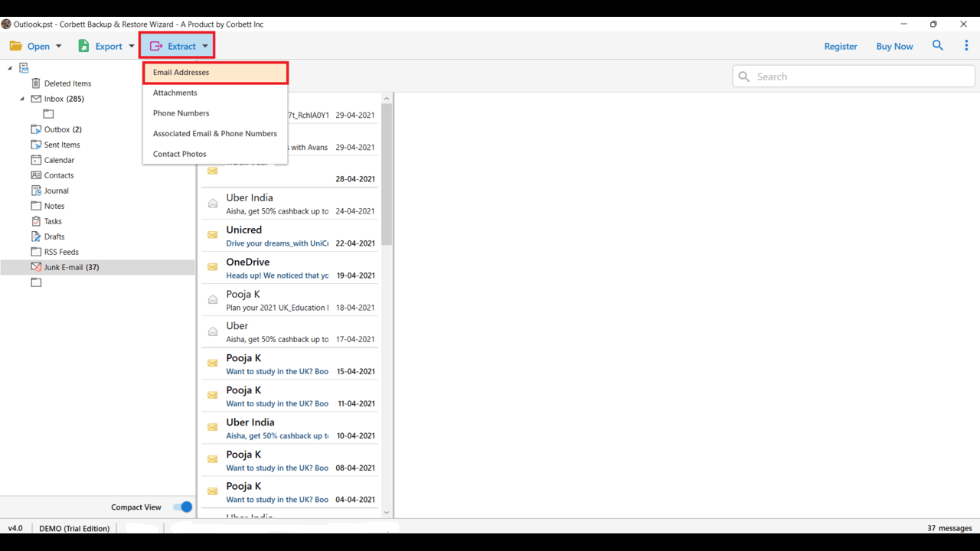Expand the Open dropdown arrow

pyautogui.click(x=58, y=47)
